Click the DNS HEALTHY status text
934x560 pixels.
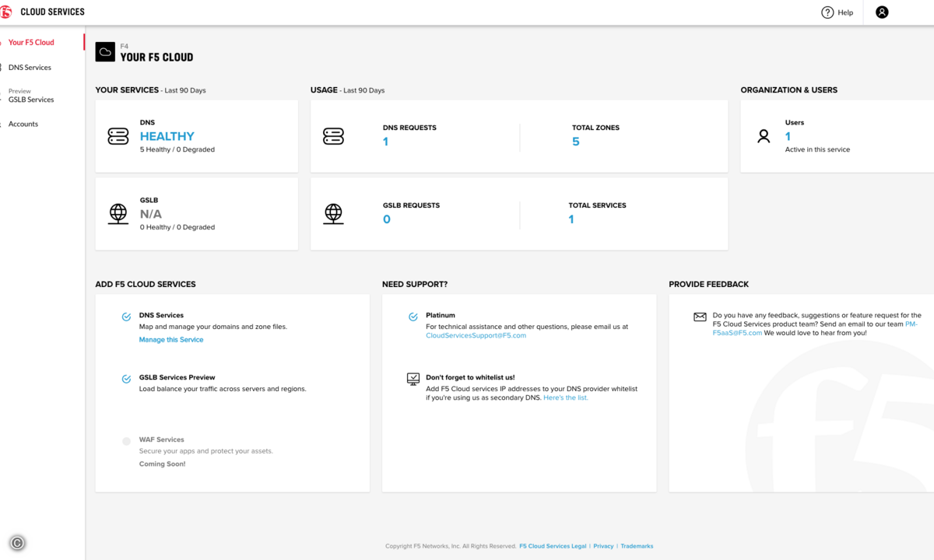click(167, 136)
